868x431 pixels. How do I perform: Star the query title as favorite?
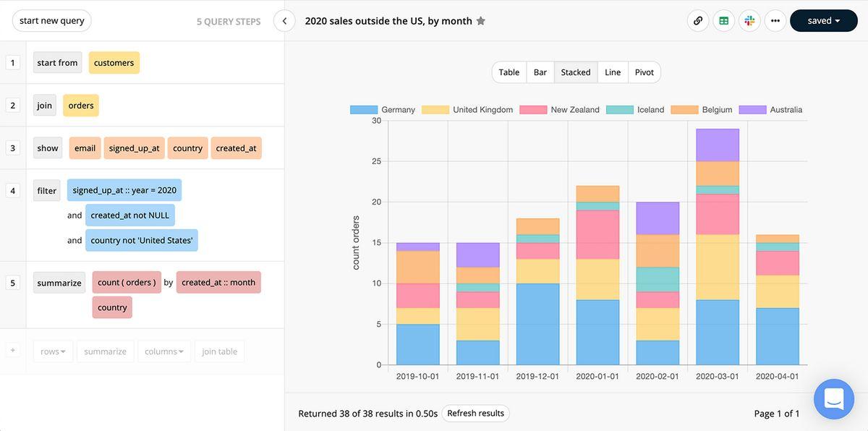[x=481, y=21]
